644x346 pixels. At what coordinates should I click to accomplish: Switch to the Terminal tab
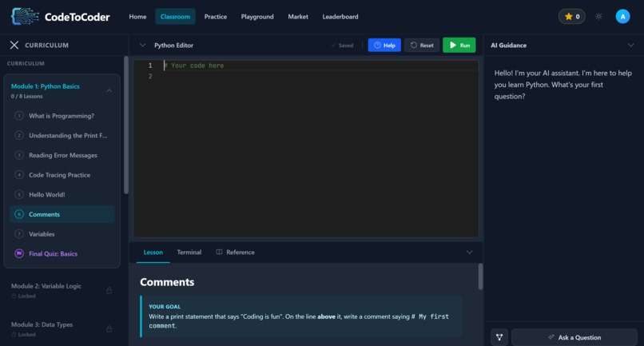pos(189,253)
